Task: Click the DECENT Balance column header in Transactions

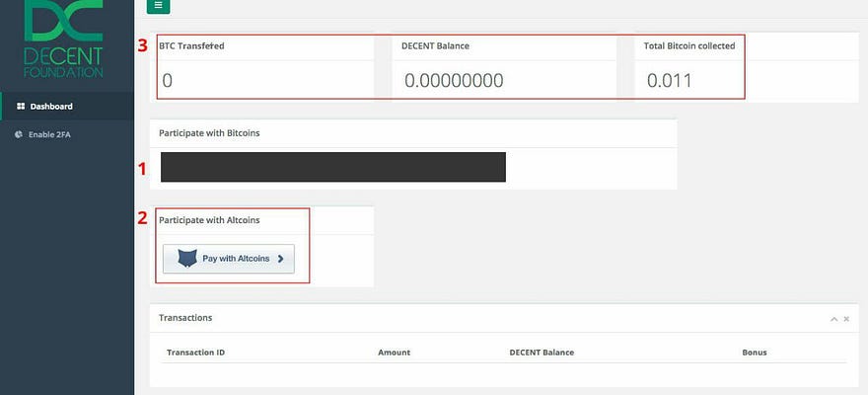Action: (542, 353)
